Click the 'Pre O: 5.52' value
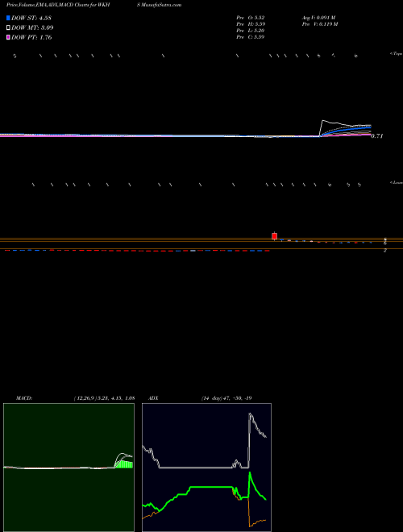This screenshot has height=532, width=403. [251, 18]
